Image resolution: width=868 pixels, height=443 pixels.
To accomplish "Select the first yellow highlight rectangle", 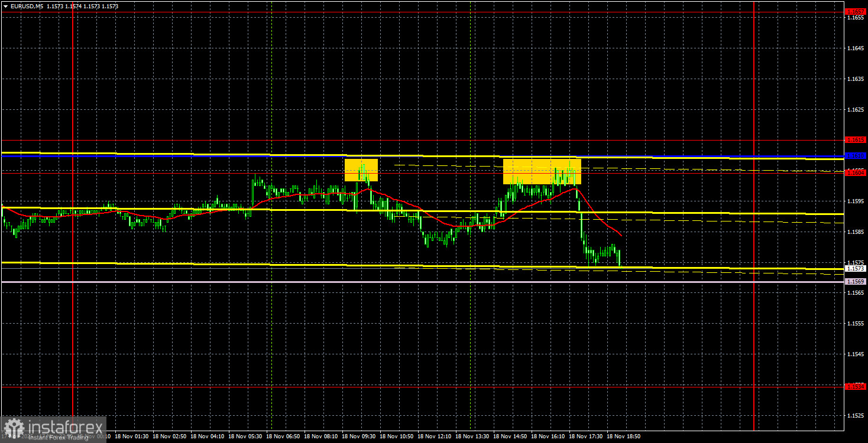I will 361,171.
